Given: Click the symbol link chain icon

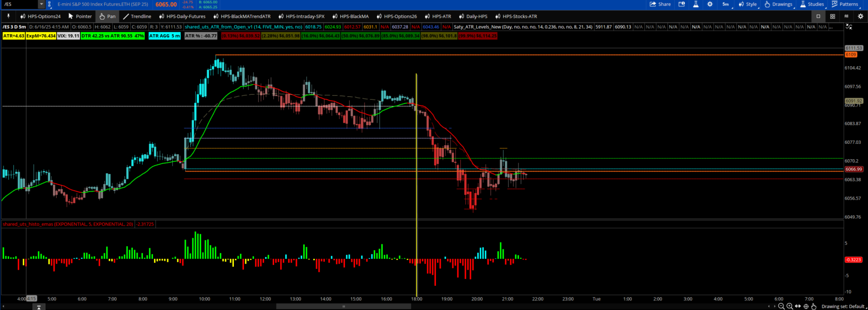Looking at the screenshot, I should coord(49,4).
